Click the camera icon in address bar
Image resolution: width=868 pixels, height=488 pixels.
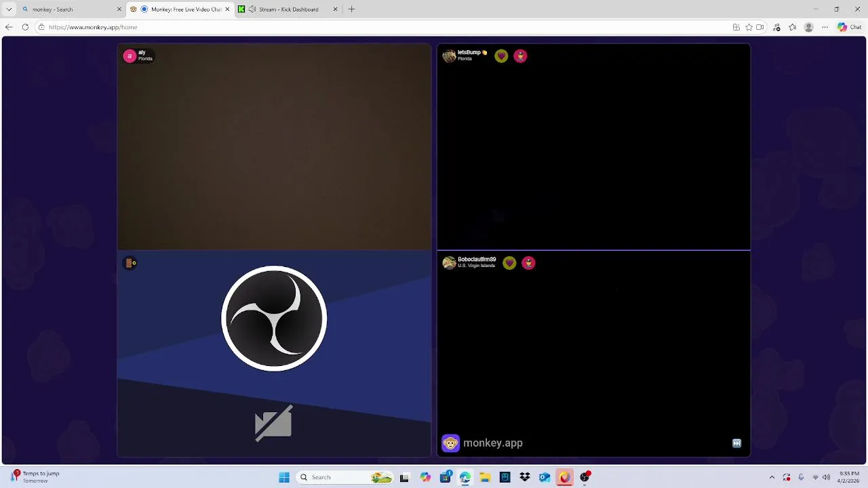[760, 27]
